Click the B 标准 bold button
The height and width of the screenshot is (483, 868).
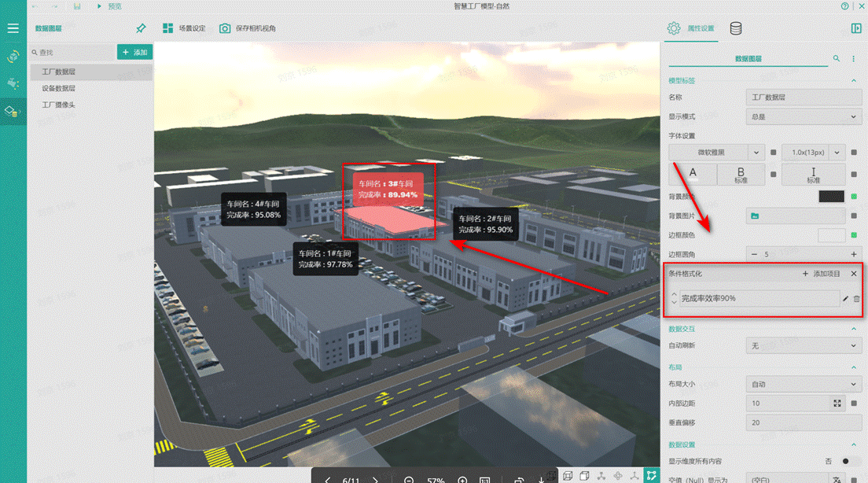click(741, 174)
